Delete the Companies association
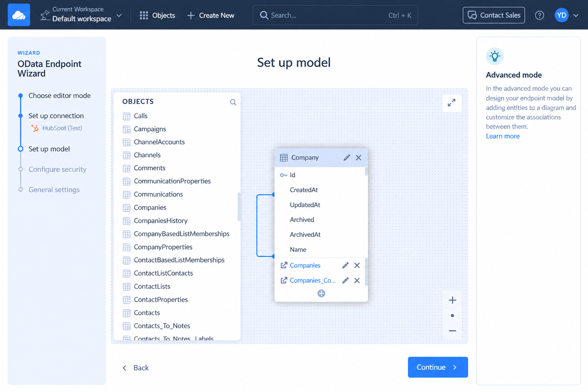 point(357,265)
